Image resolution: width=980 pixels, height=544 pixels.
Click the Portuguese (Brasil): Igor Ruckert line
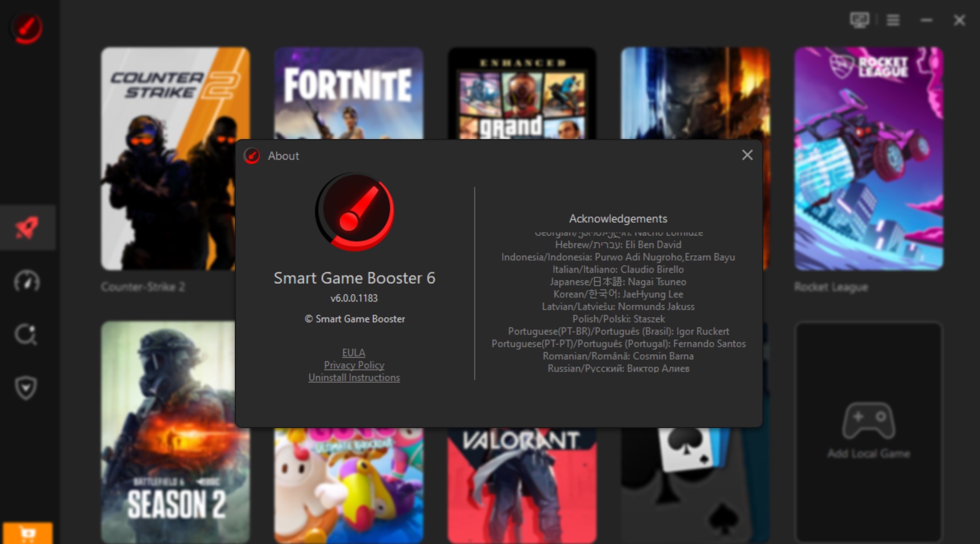click(618, 331)
